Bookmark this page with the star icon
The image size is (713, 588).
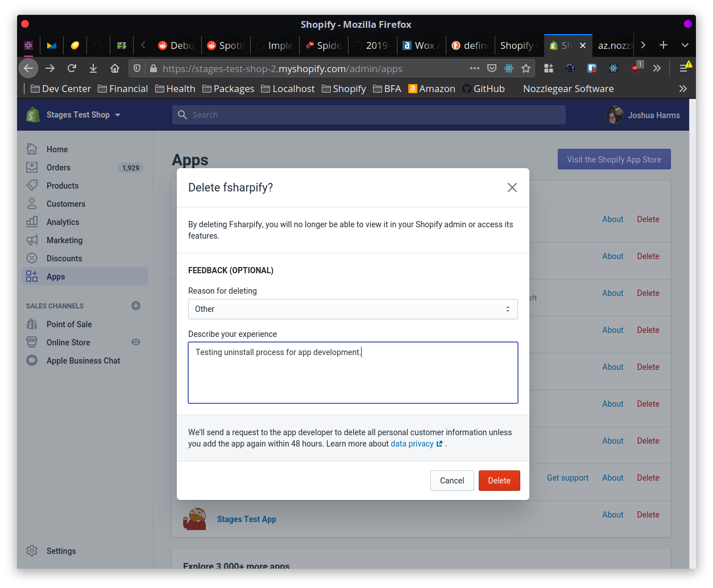[526, 68]
